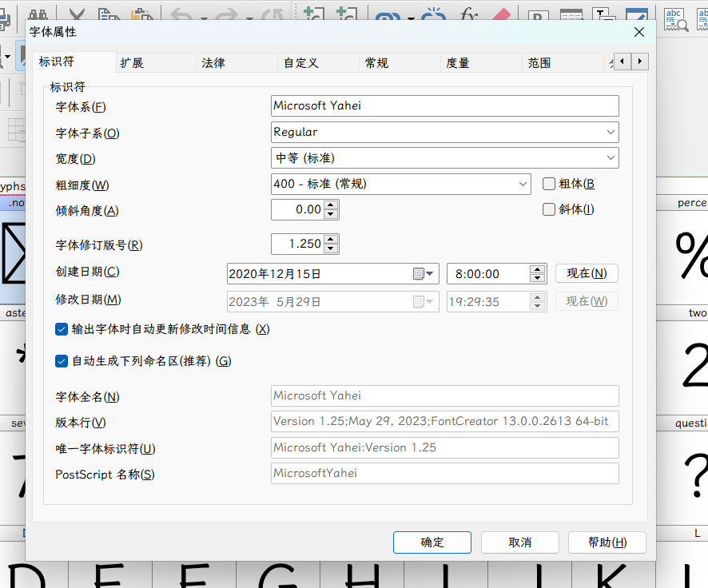Enable the 斜体(I) checkbox
The image size is (708, 588).
pyautogui.click(x=549, y=209)
